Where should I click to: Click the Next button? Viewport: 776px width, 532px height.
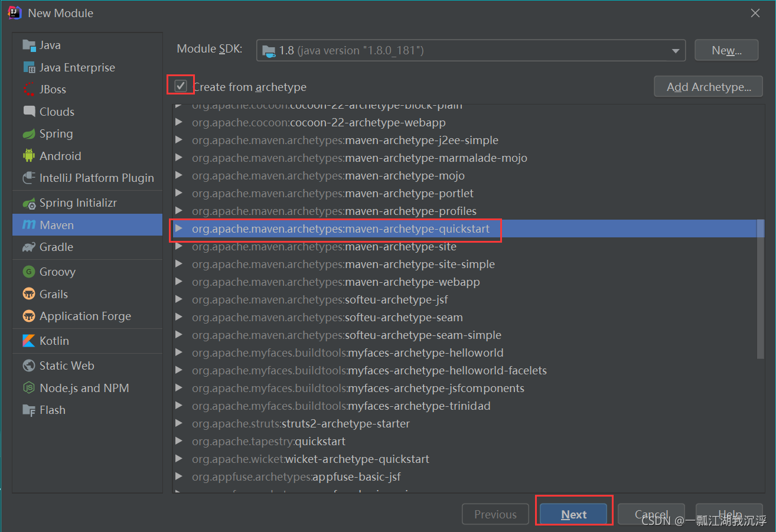click(573, 514)
